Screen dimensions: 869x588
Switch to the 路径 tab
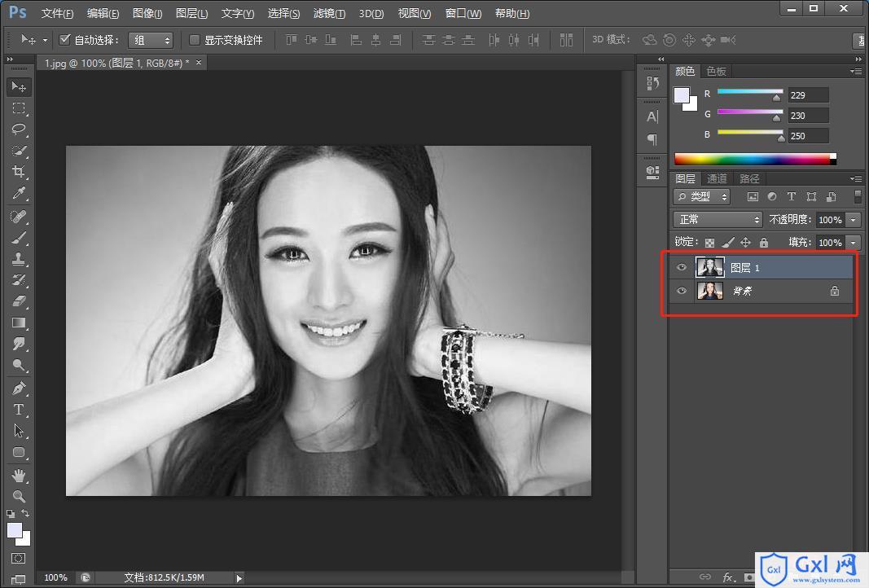[x=749, y=178]
